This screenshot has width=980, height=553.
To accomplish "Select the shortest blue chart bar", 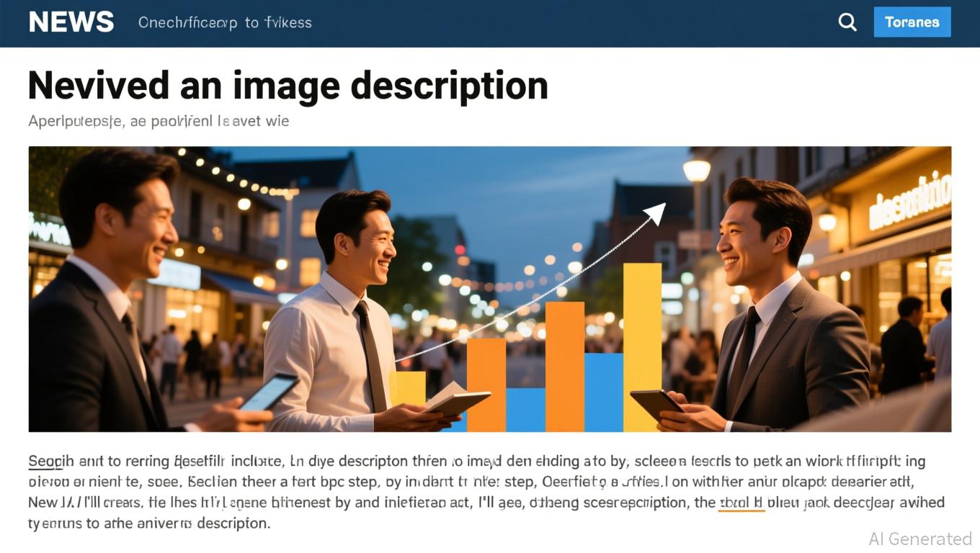I will [525, 409].
